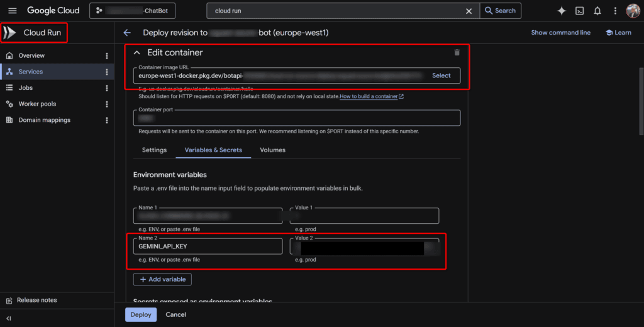
Task: Open more options beside Worker pools
Action: tap(107, 104)
